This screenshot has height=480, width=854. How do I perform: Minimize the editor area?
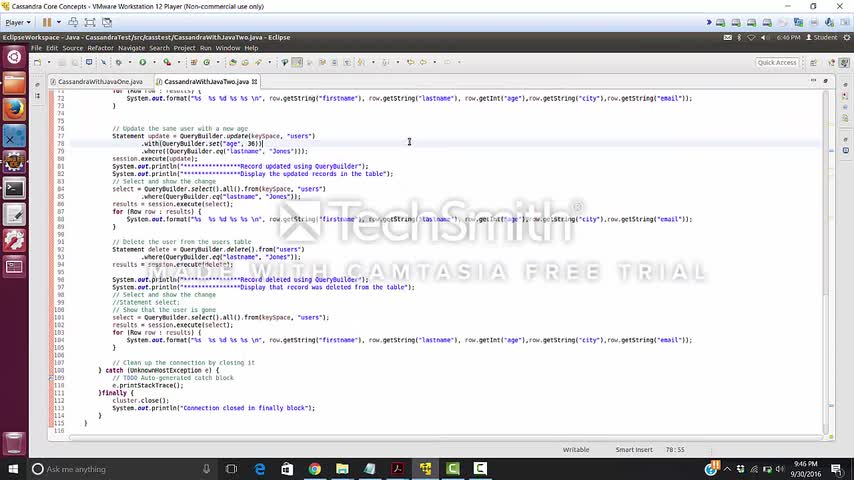(x=813, y=81)
